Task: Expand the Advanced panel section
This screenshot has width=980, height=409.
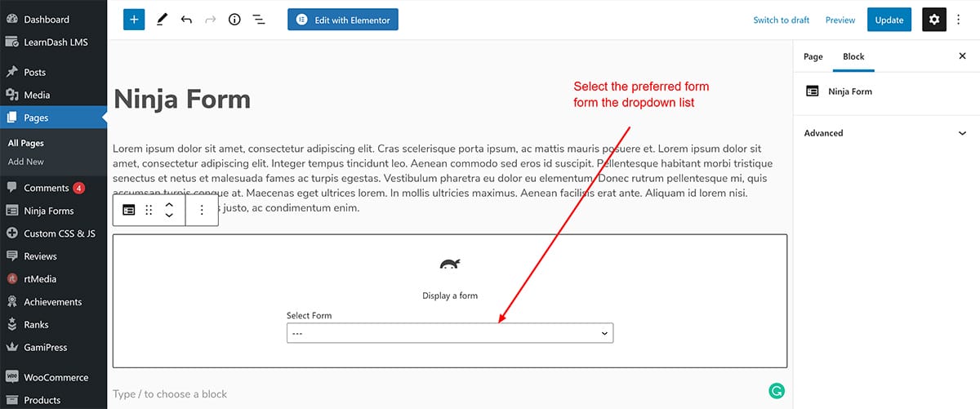Action: (885, 133)
